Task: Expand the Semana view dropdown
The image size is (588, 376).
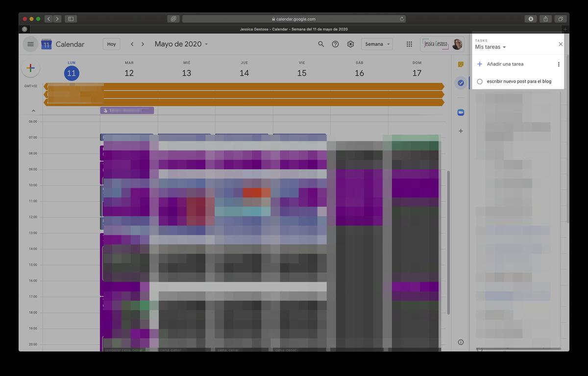Action: [x=377, y=44]
